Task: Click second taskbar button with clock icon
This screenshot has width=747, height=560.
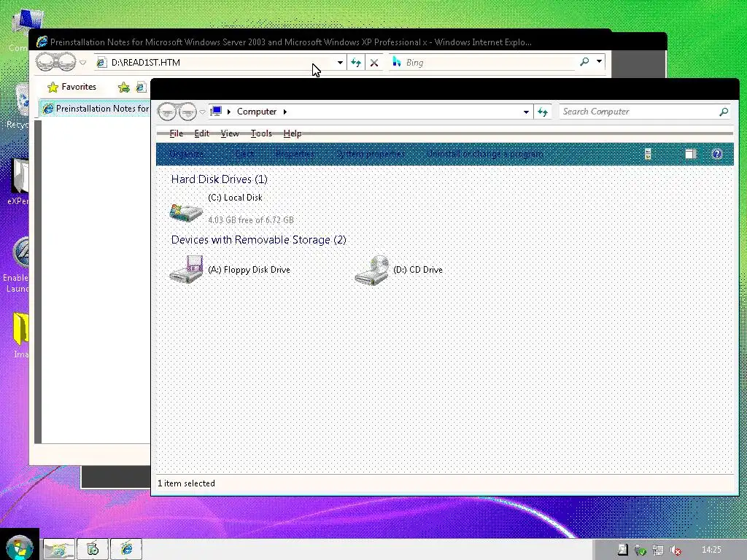Action: [x=93, y=550]
